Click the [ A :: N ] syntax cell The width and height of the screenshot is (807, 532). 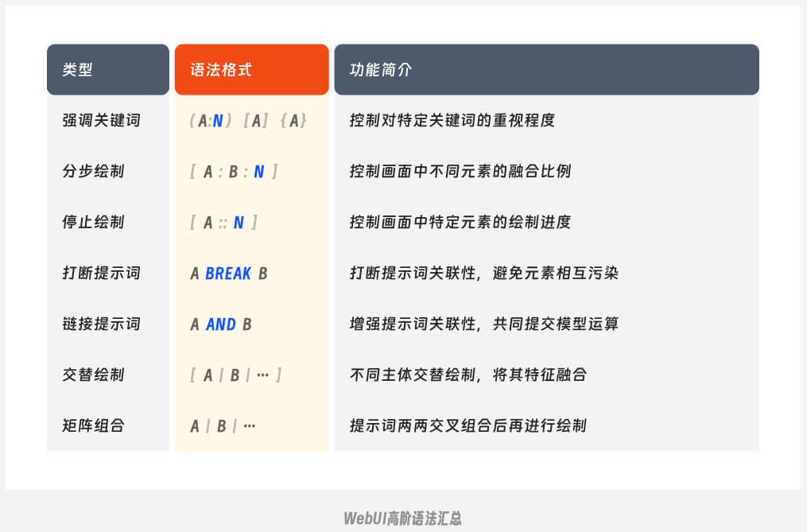click(x=224, y=223)
